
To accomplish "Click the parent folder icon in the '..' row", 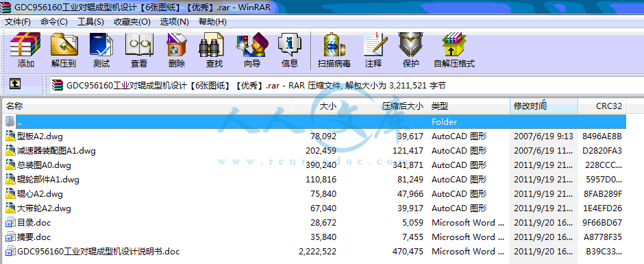I will 10,122.
